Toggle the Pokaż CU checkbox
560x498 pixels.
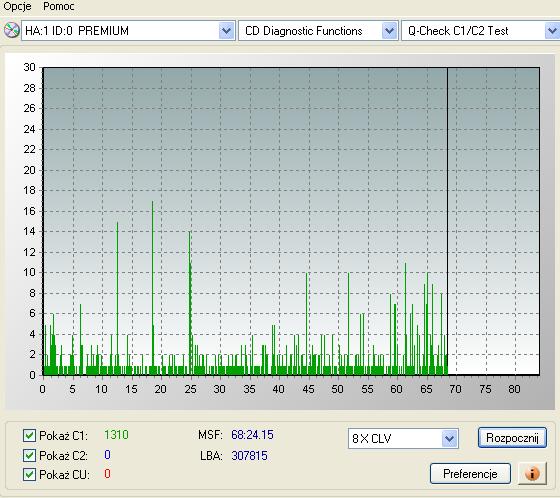(29, 474)
